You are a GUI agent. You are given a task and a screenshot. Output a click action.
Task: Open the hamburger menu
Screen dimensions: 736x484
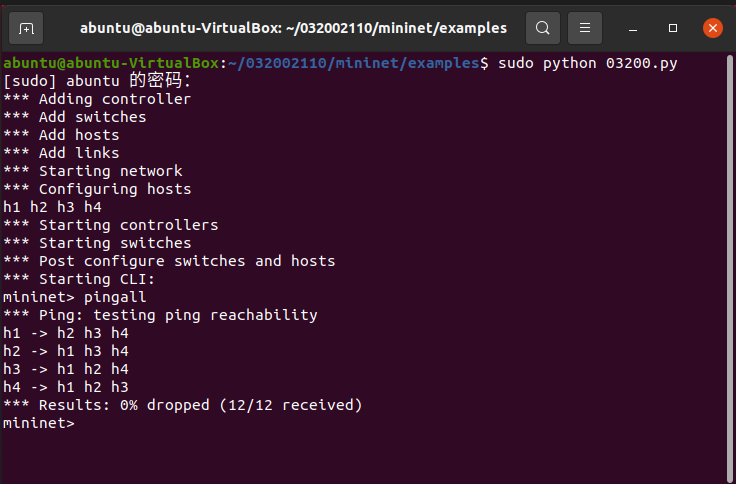[586, 27]
